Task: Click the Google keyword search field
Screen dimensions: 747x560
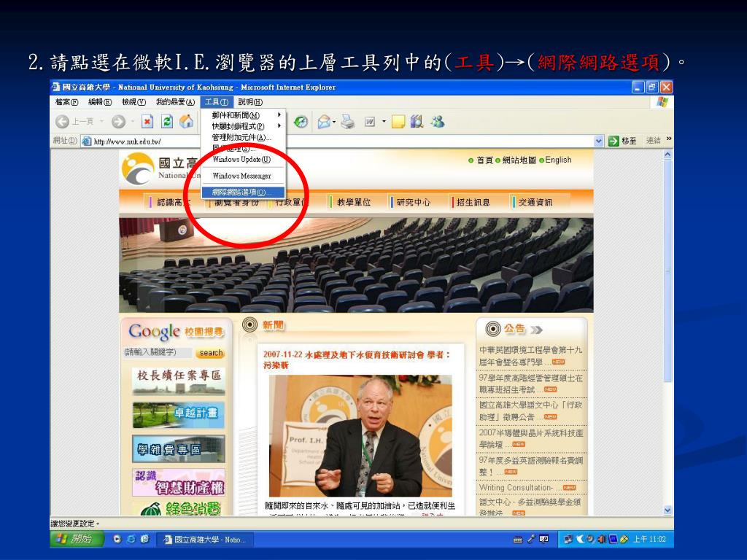Action: coord(158,352)
